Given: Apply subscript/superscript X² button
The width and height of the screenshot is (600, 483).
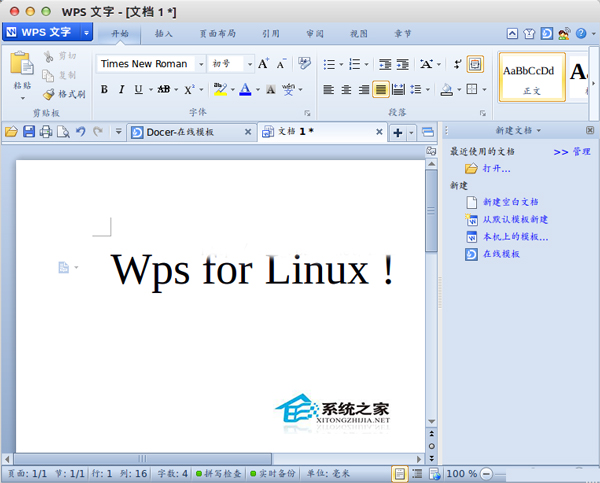Looking at the screenshot, I should [x=189, y=90].
